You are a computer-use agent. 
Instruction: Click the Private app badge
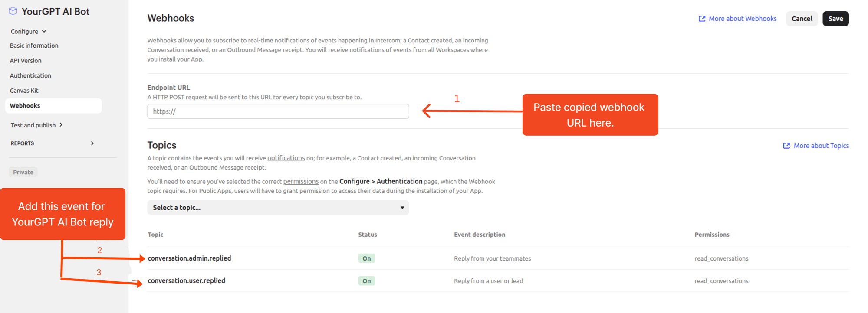pos(23,172)
